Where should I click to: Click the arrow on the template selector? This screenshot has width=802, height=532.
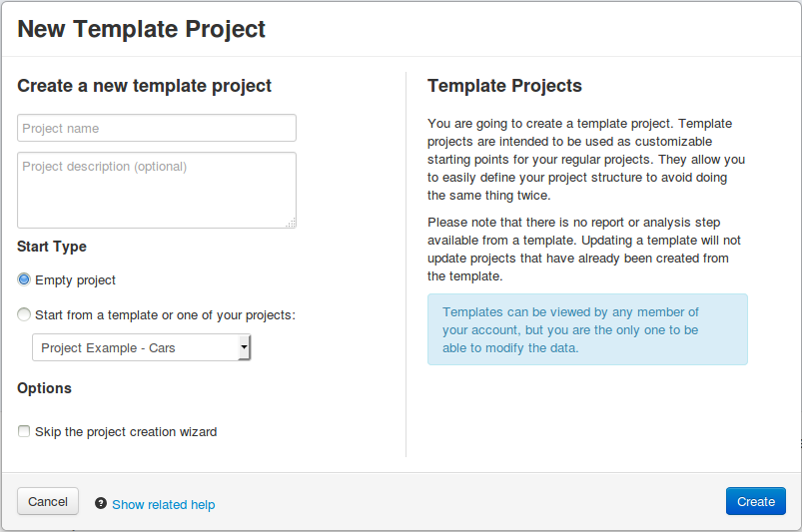point(244,347)
